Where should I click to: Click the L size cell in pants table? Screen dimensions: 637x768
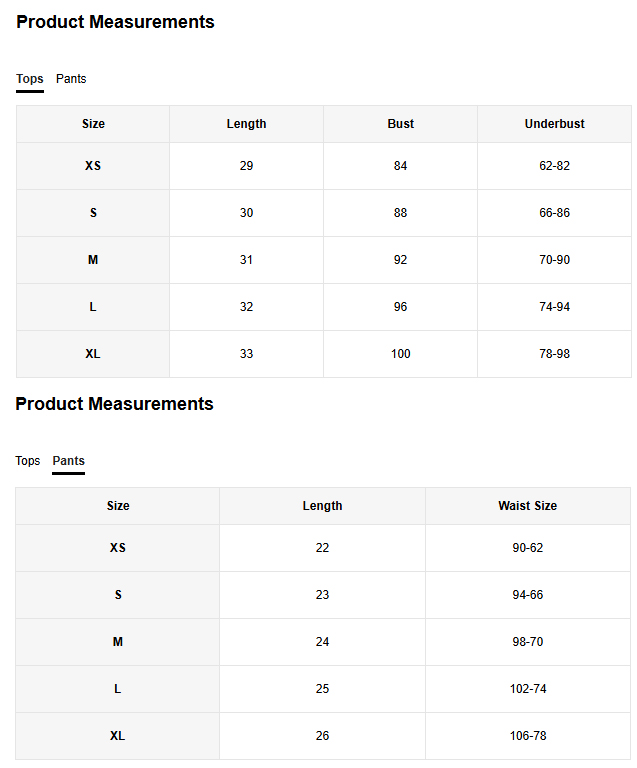118,689
